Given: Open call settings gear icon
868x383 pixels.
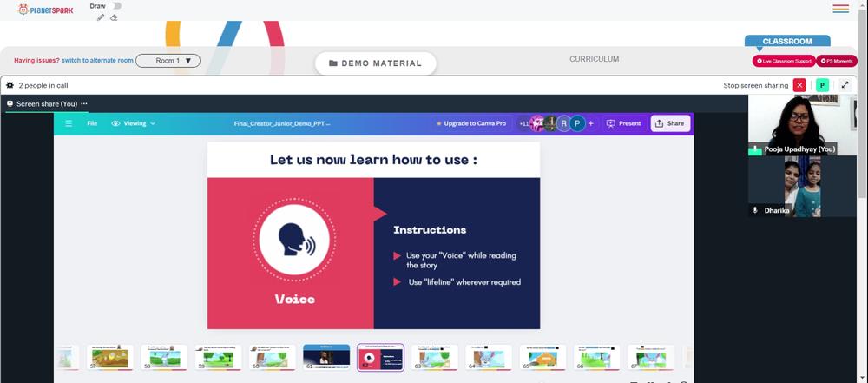Looking at the screenshot, I should click(10, 85).
